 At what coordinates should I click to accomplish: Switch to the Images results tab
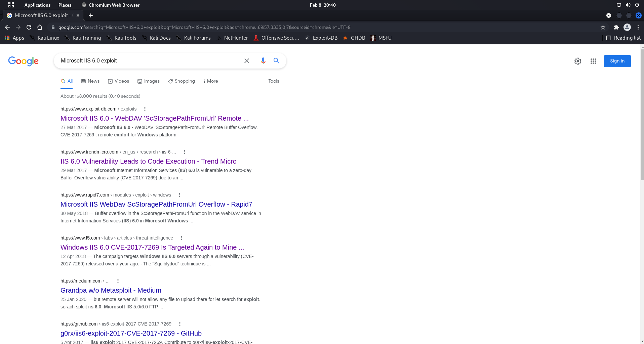click(x=149, y=81)
